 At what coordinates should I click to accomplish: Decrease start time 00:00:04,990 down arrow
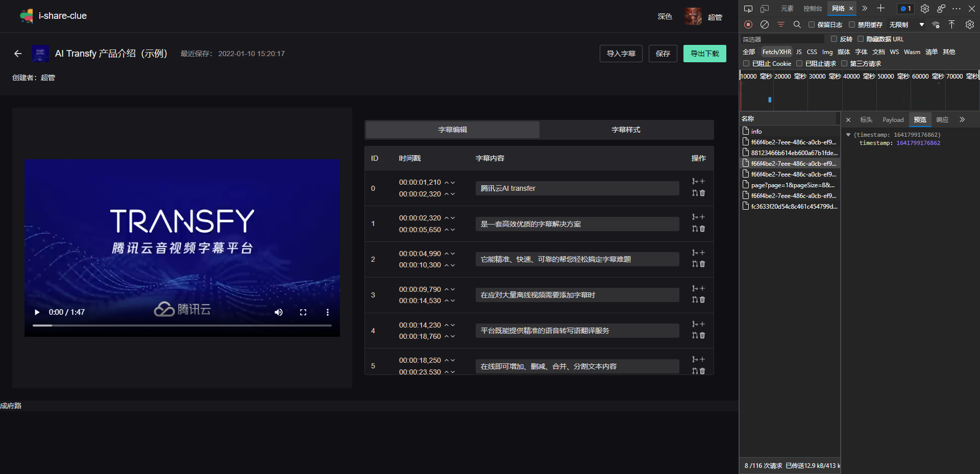pos(453,254)
